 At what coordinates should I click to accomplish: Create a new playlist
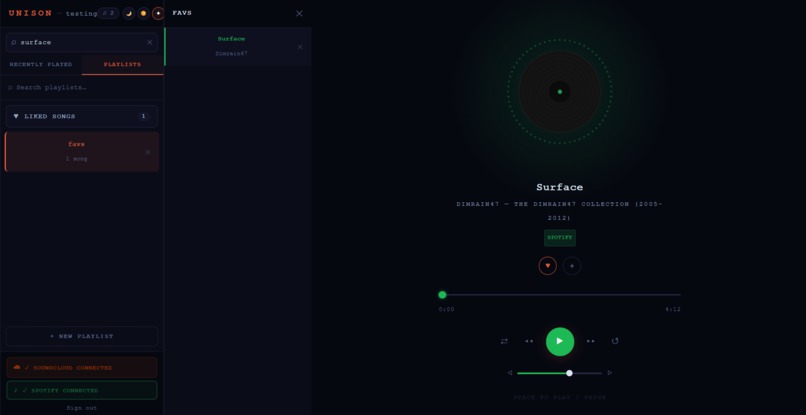[82, 336]
